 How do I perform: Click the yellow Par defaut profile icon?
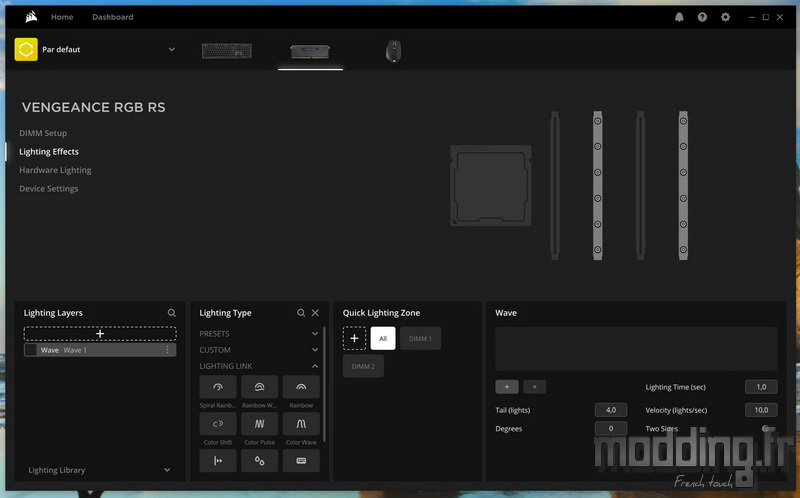[26, 49]
